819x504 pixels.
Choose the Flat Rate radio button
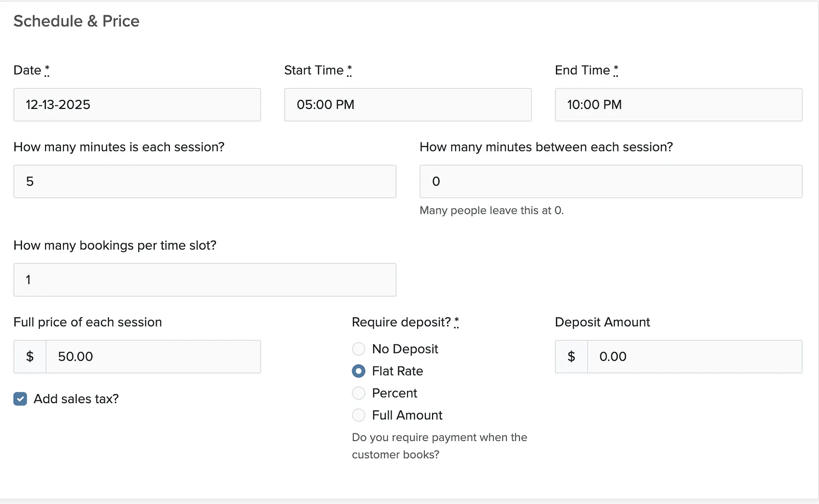point(359,371)
